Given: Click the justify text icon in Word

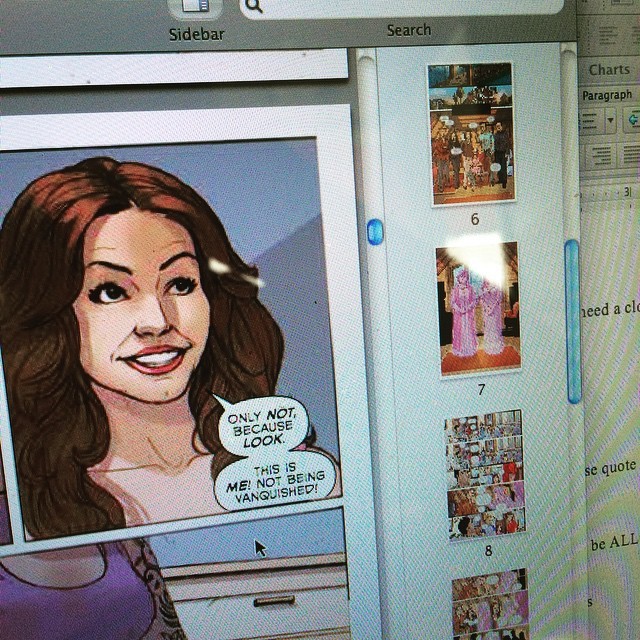Looking at the screenshot, I should click(631, 154).
